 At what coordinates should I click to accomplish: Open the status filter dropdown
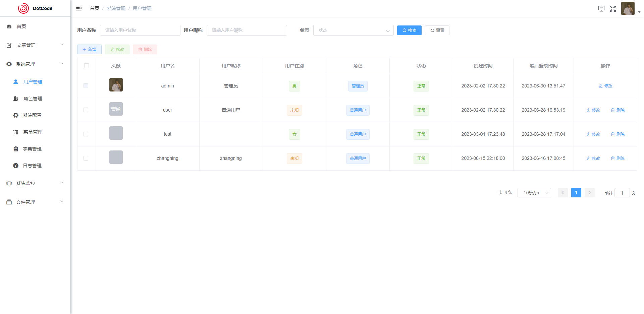[353, 30]
